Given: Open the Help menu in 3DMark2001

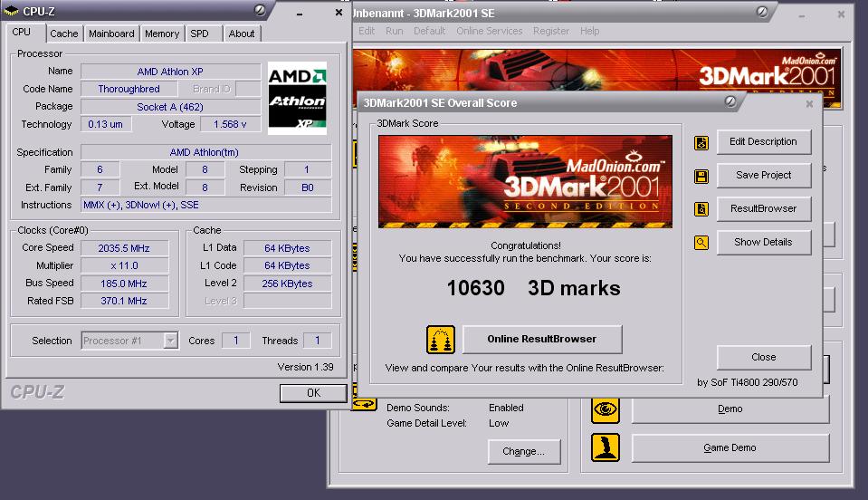Looking at the screenshot, I should (589, 31).
